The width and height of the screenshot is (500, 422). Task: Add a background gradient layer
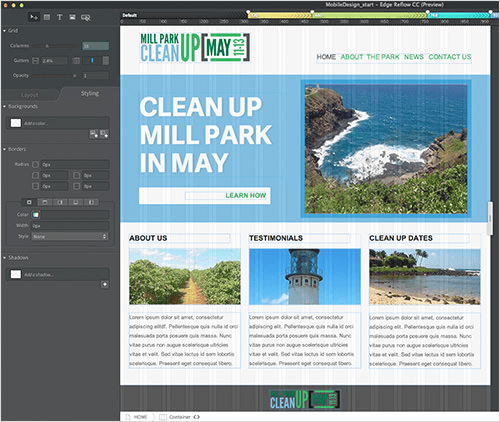point(104,134)
